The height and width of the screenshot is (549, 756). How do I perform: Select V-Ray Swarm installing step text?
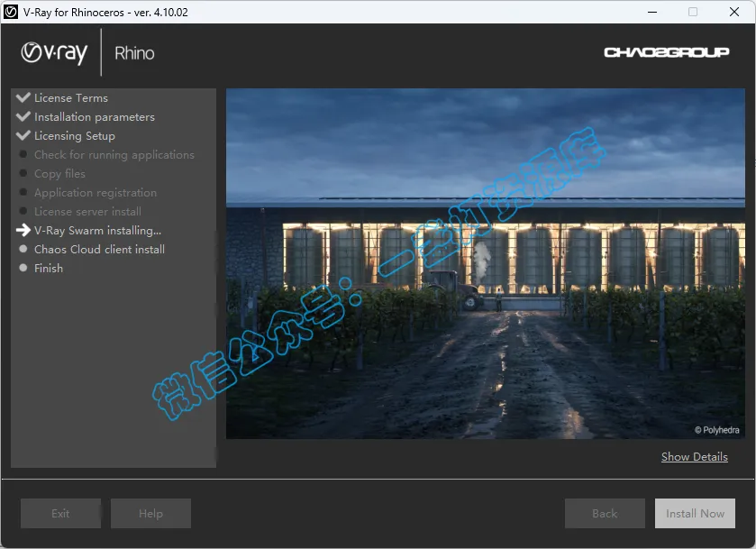point(98,231)
